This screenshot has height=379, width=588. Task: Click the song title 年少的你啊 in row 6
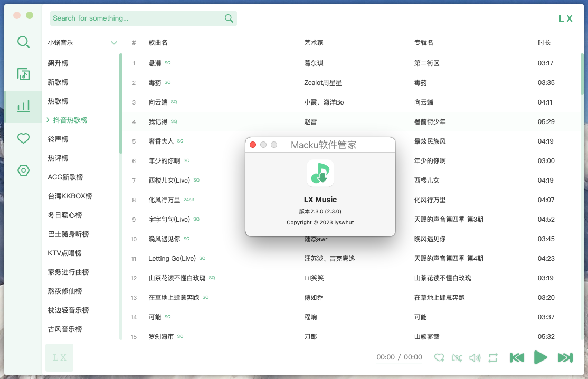[164, 161]
